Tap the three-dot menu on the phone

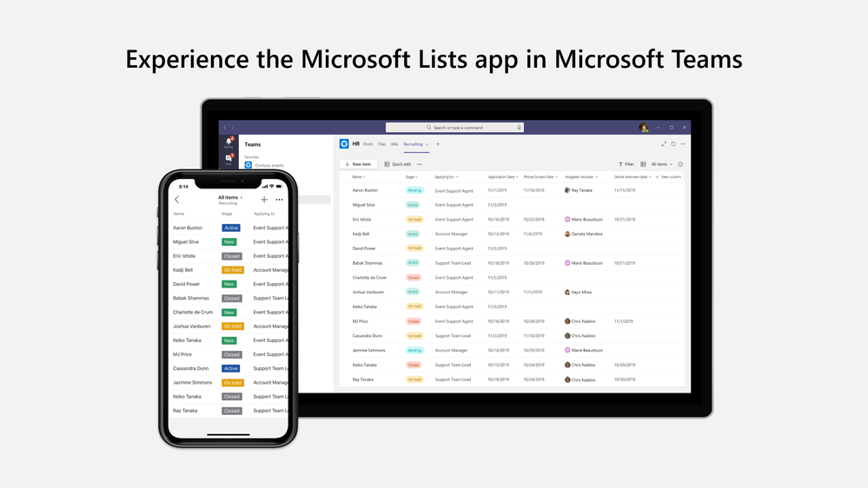tap(279, 200)
